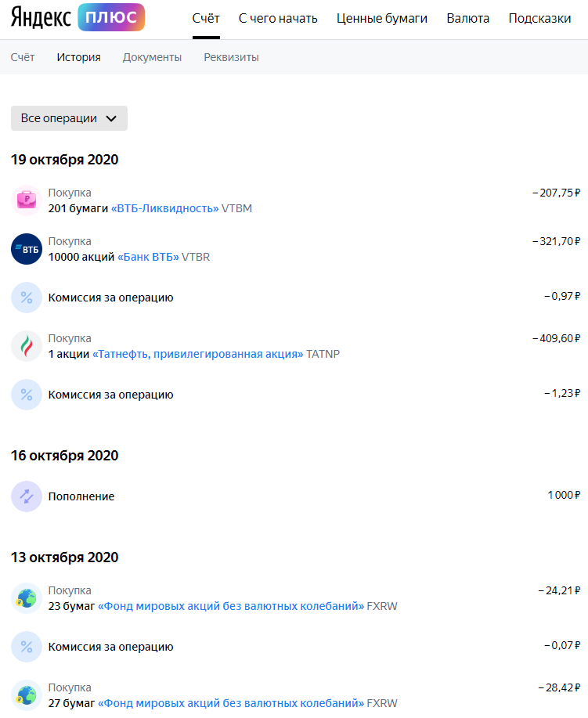
Task: Click Комиссия за операцию with −0,07 ₽
Action: [111, 647]
